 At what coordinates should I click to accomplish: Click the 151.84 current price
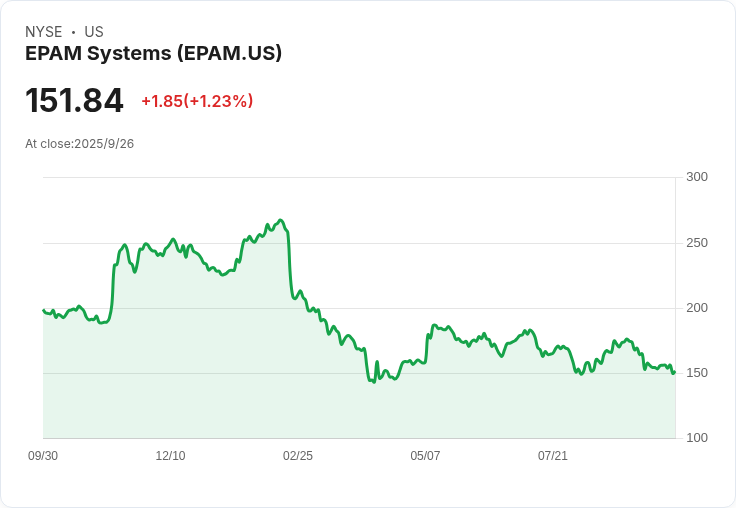(x=74, y=100)
